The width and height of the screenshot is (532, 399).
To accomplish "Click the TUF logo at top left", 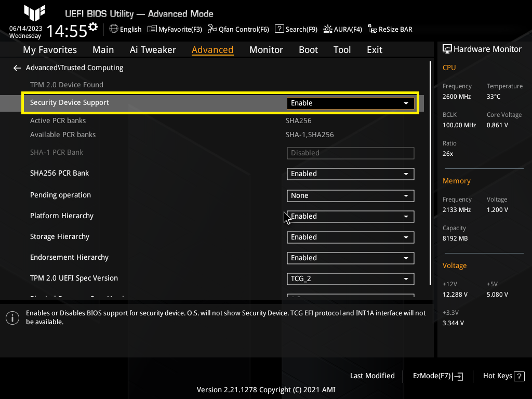I will click(34, 13).
